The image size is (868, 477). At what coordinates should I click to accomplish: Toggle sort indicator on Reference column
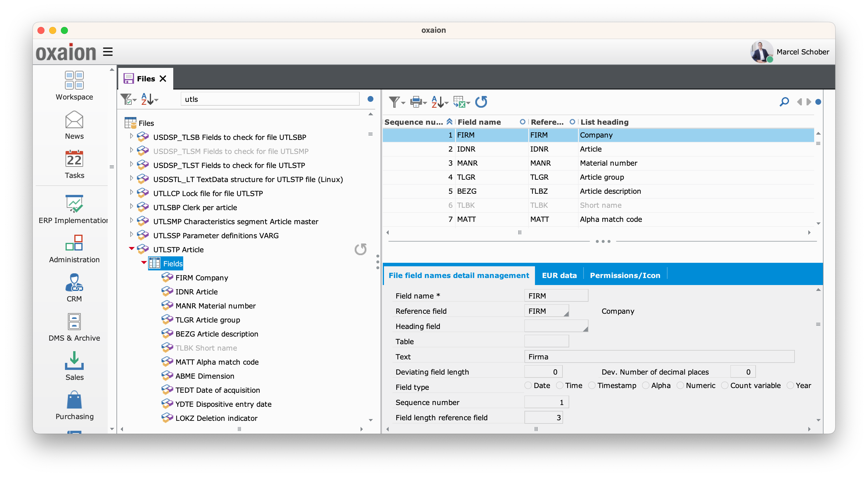click(x=572, y=122)
